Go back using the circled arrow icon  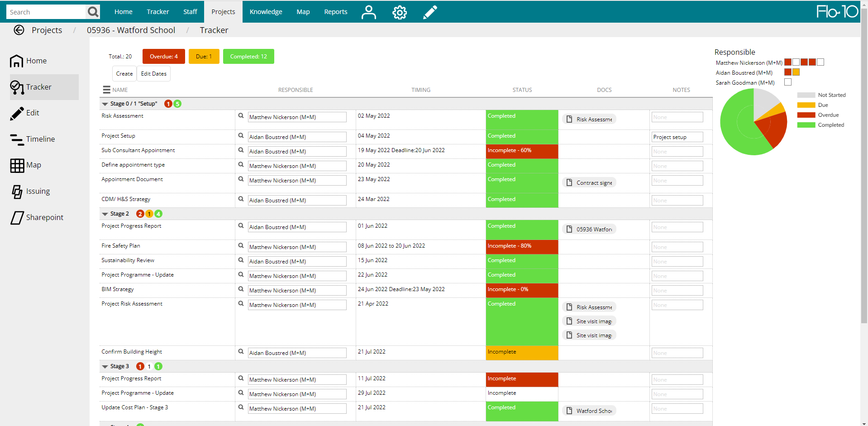click(19, 30)
